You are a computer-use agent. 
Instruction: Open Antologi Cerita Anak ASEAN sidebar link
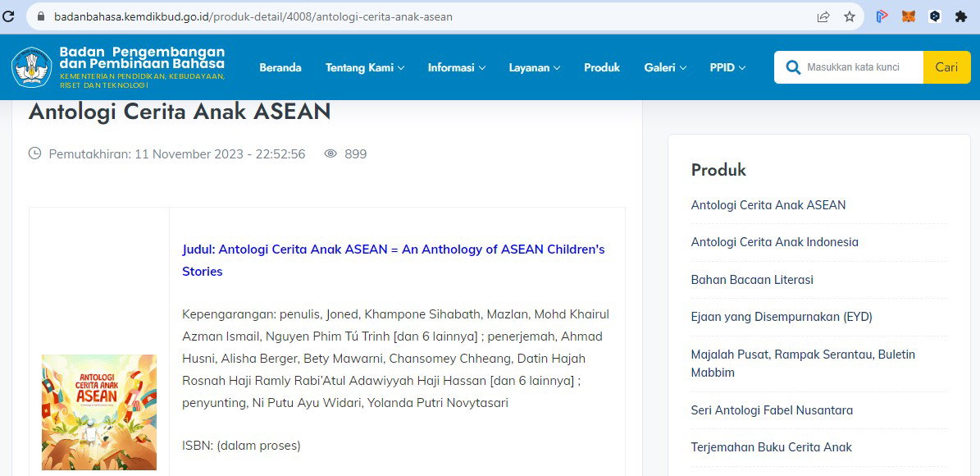[768, 205]
